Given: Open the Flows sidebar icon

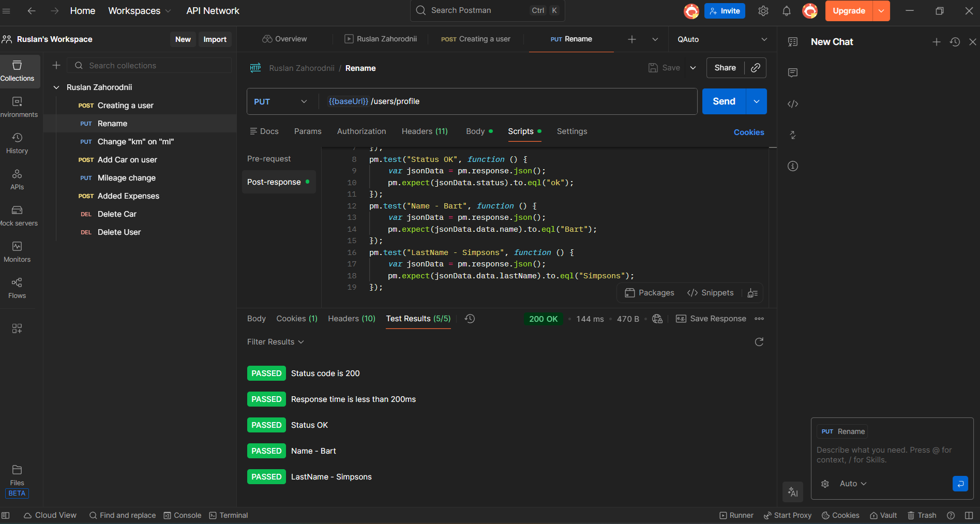Looking at the screenshot, I should [x=17, y=288].
